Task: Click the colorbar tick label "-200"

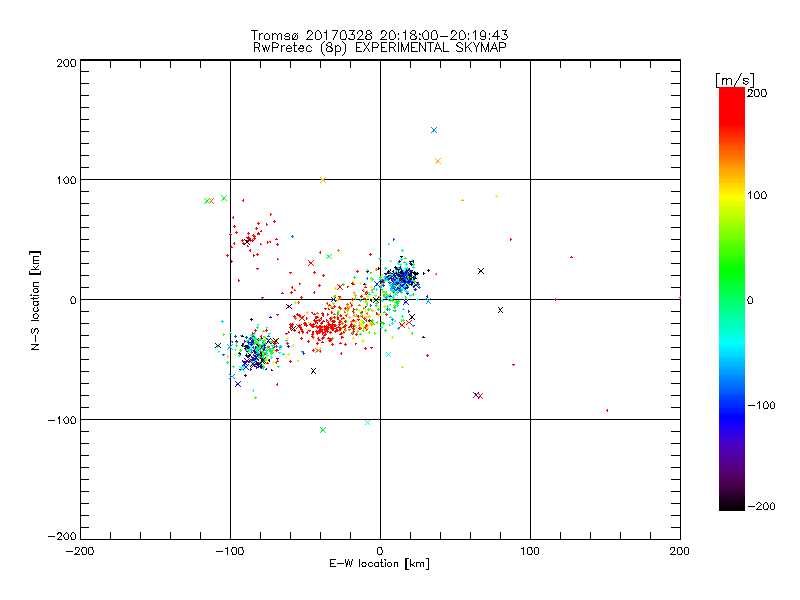Action: pos(761,506)
